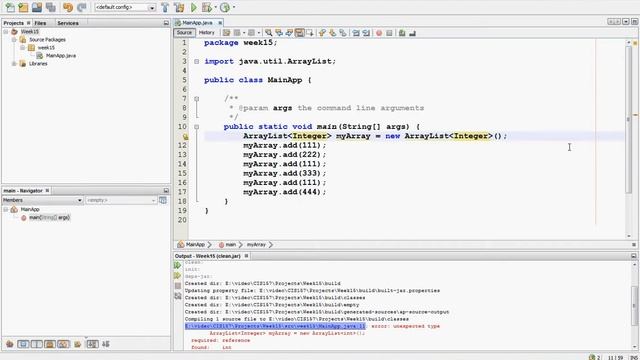
Task: Click the Last Edit editor toolbar icon
Action: click(x=227, y=33)
